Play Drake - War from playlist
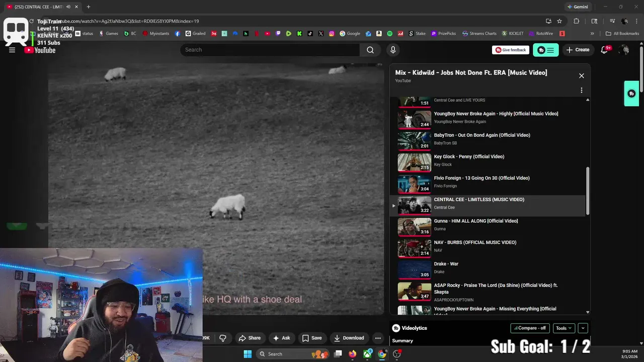644x362 pixels. [488, 270]
